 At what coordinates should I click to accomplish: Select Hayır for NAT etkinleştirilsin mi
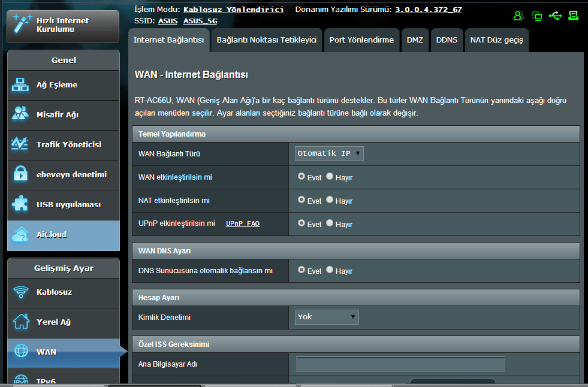tap(330, 200)
